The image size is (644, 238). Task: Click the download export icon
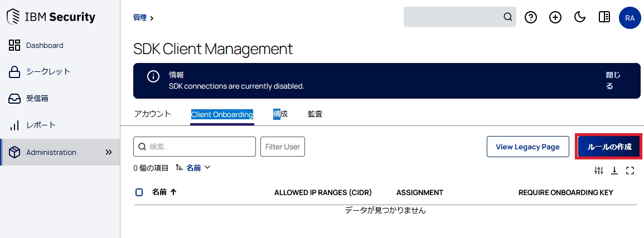[x=614, y=171]
